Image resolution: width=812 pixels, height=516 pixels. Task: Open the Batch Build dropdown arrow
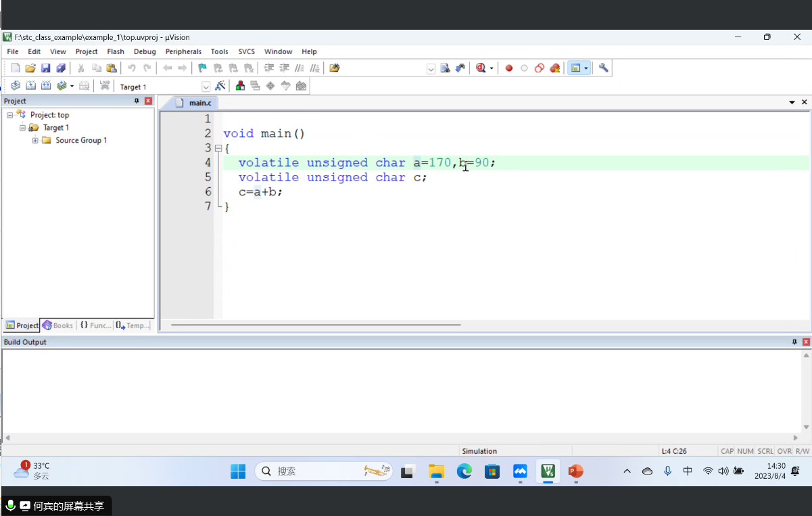pyautogui.click(x=72, y=86)
